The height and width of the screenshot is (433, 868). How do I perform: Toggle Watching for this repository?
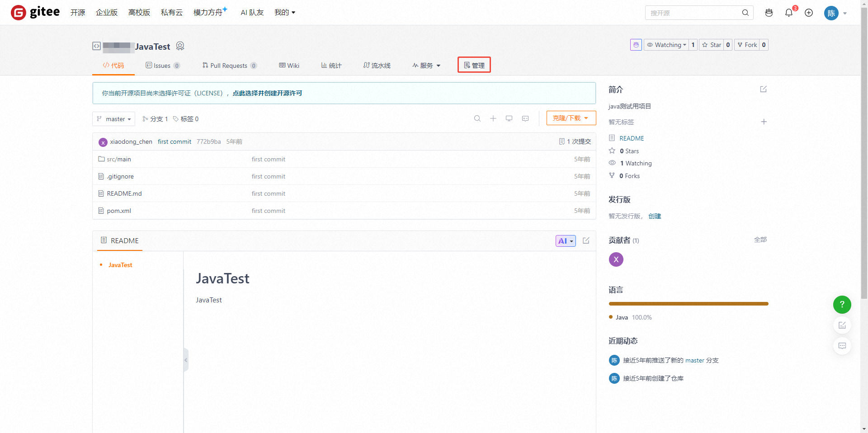[666, 45]
